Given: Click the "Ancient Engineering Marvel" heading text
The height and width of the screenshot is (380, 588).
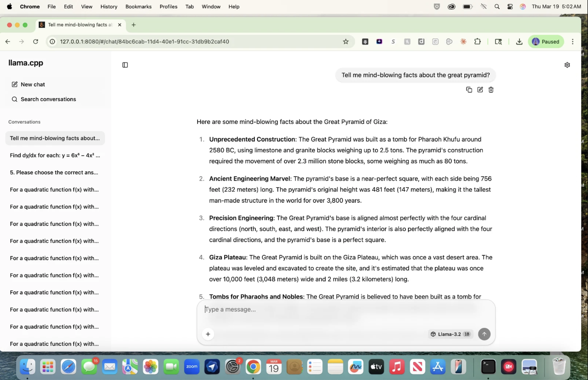Looking at the screenshot, I should coord(250,179).
